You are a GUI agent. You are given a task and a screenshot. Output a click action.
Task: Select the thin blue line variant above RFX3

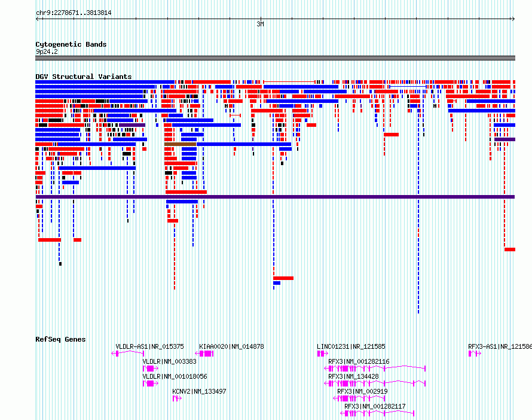coord(408,87)
